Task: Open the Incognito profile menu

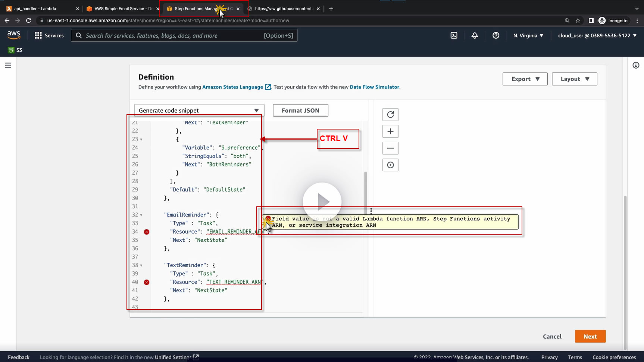Action: [x=613, y=21]
